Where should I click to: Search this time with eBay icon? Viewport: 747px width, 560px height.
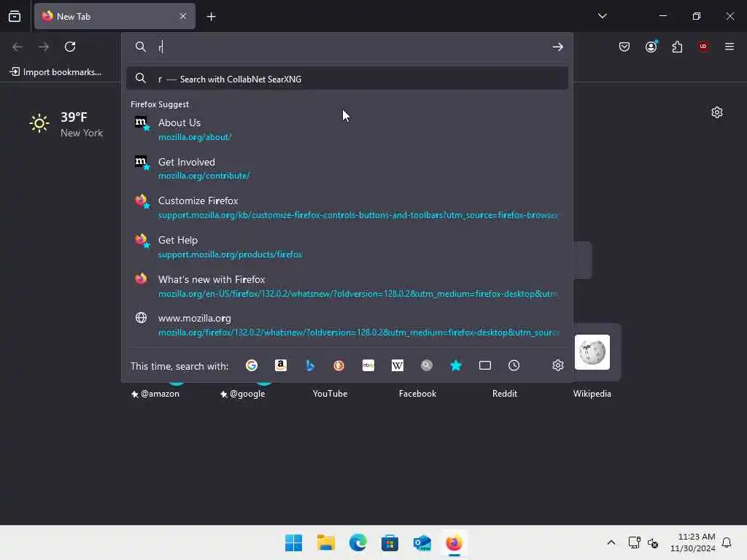[x=368, y=366]
